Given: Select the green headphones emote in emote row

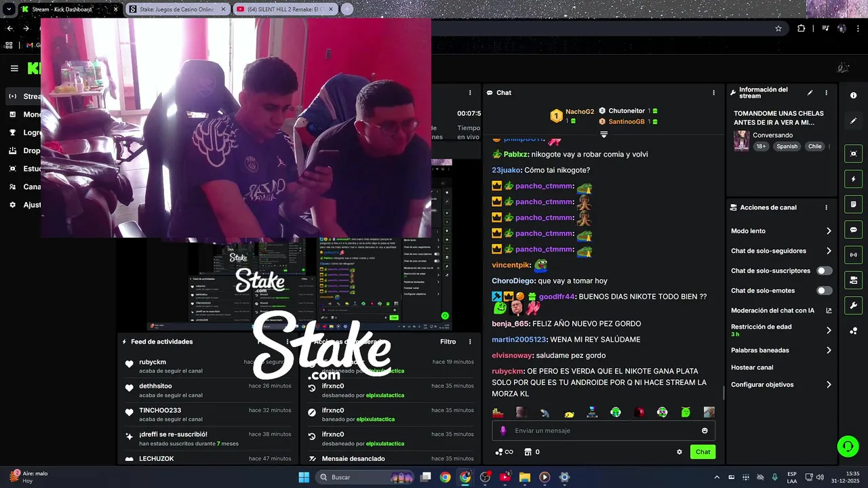Looking at the screenshot, I should (x=616, y=412).
